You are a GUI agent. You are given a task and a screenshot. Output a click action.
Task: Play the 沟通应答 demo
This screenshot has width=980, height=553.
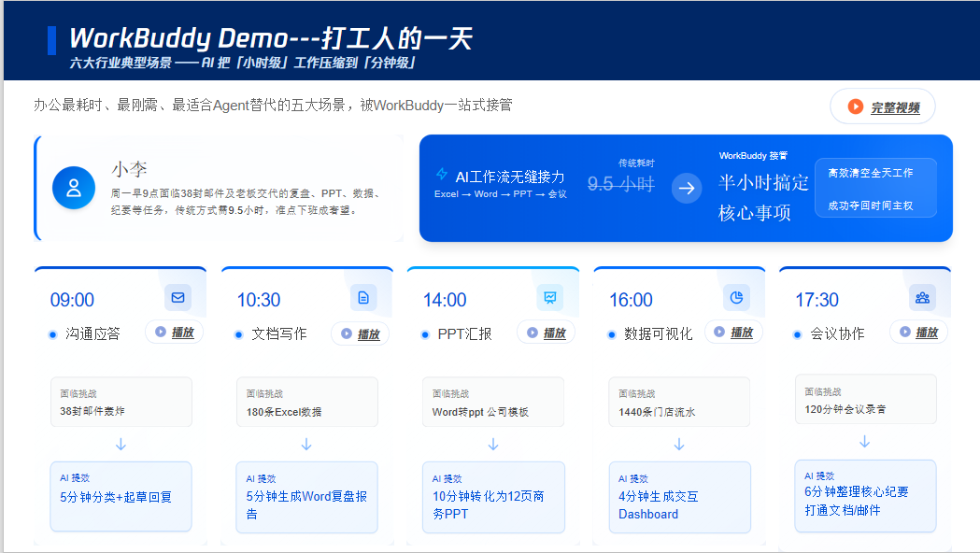click(x=175, y=332)
